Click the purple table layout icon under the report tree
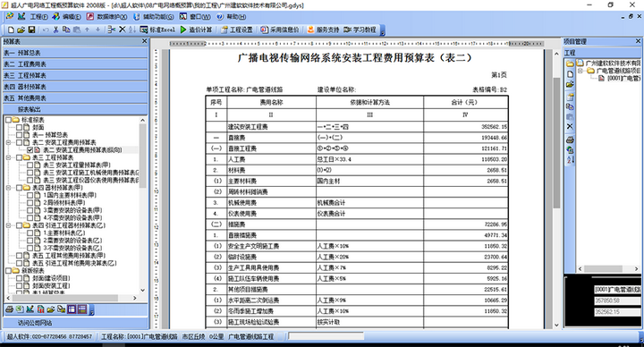Viewport: 644px width, 347px height. pos(72,309)
